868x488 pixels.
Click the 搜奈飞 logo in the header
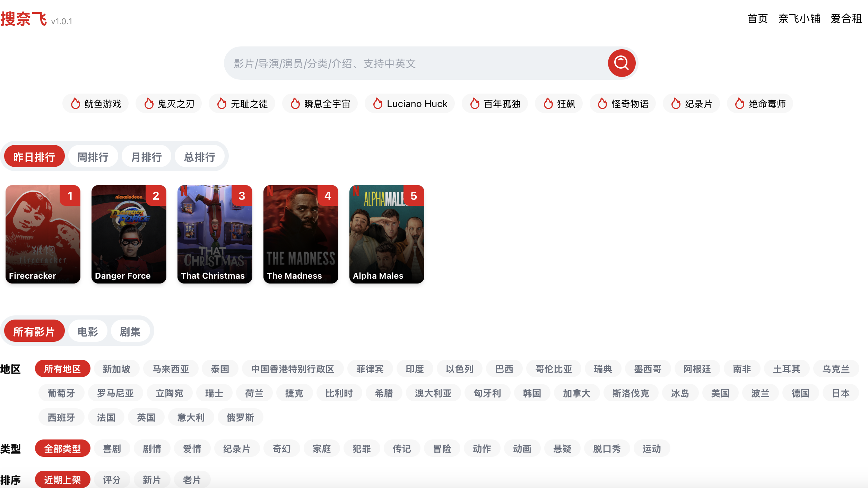pyautogui.click(x=24, y=19)
